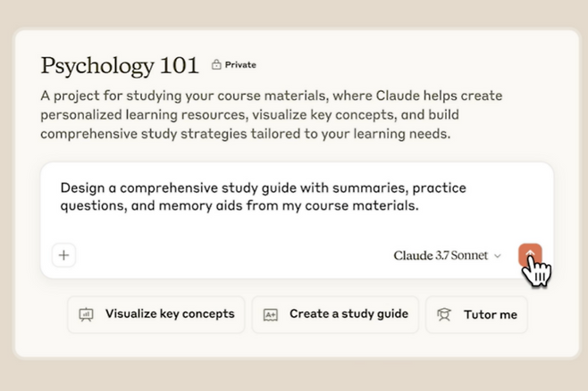Open the Claude 3.7 Sonnet model selector
The width and height of the screenshot is (588, 391).
(447, 255)
